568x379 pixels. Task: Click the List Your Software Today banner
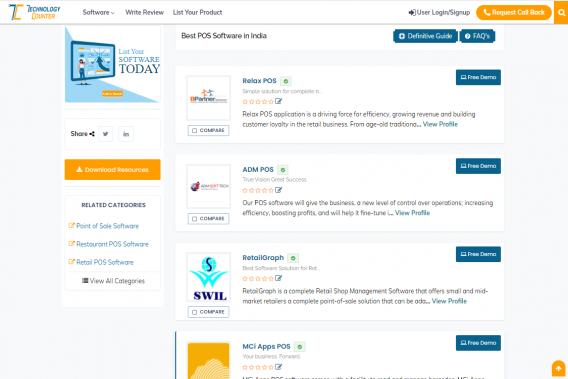(112, 64)
